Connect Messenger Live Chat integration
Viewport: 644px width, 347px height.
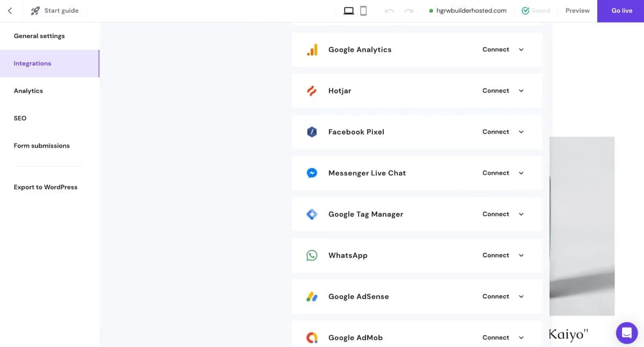[495, 173]
